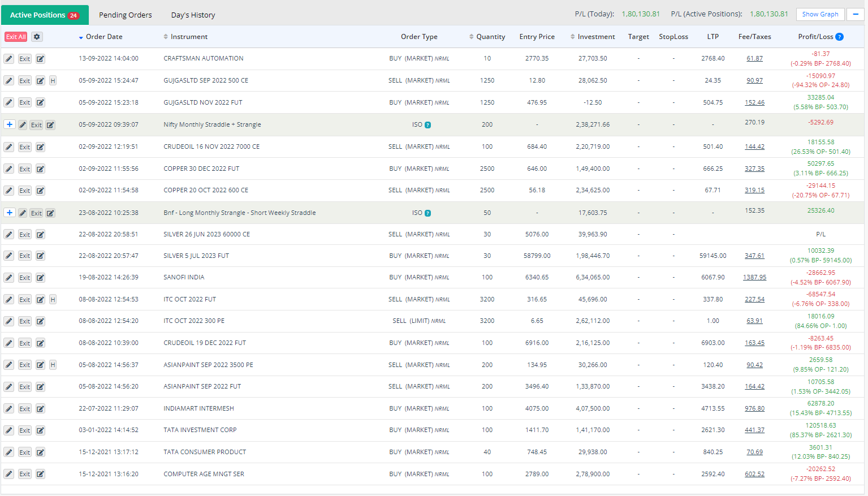Open the Pending Orders tab

tap(126, 15)
